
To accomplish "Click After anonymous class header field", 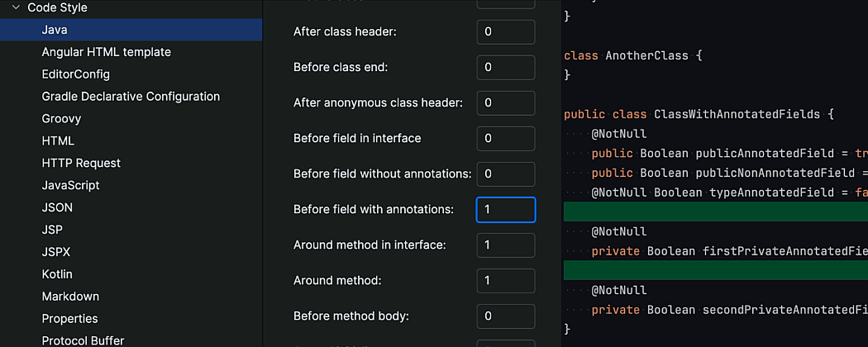I will pyautogui.click(x=505, y=103).
